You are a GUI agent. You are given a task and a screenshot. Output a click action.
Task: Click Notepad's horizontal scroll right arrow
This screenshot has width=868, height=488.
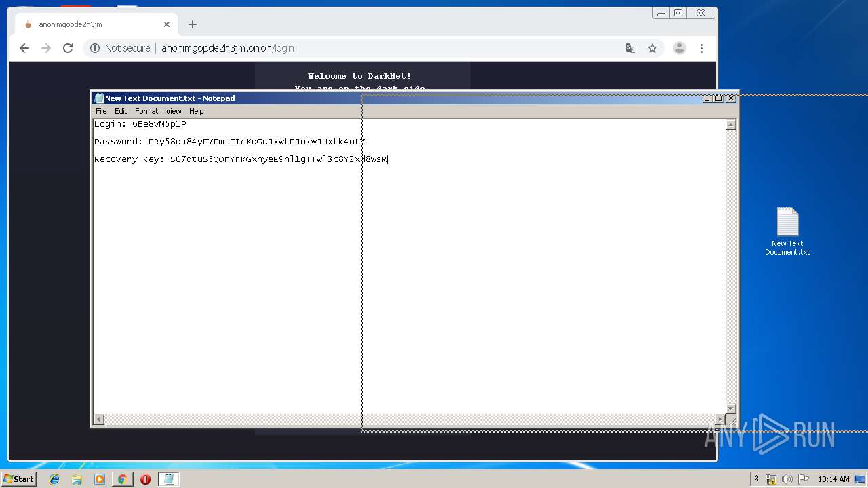[x=720, y=420]
